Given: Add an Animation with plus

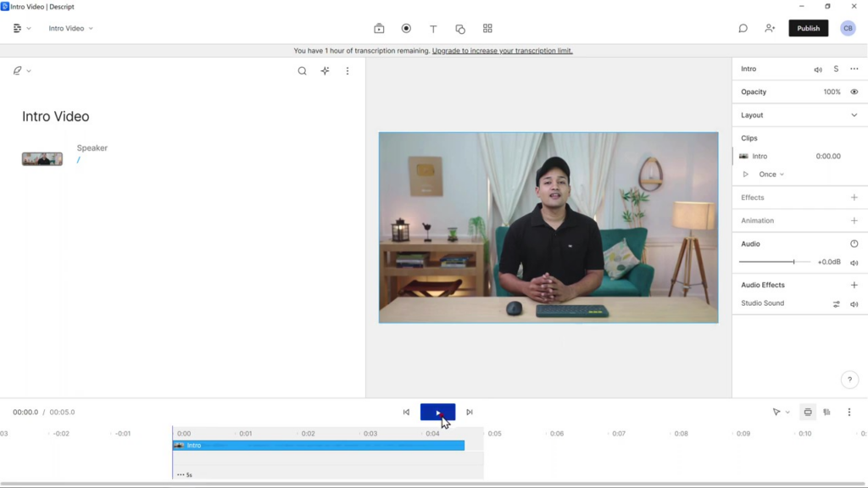Looking at the screenshot, I should coord(854,221).
